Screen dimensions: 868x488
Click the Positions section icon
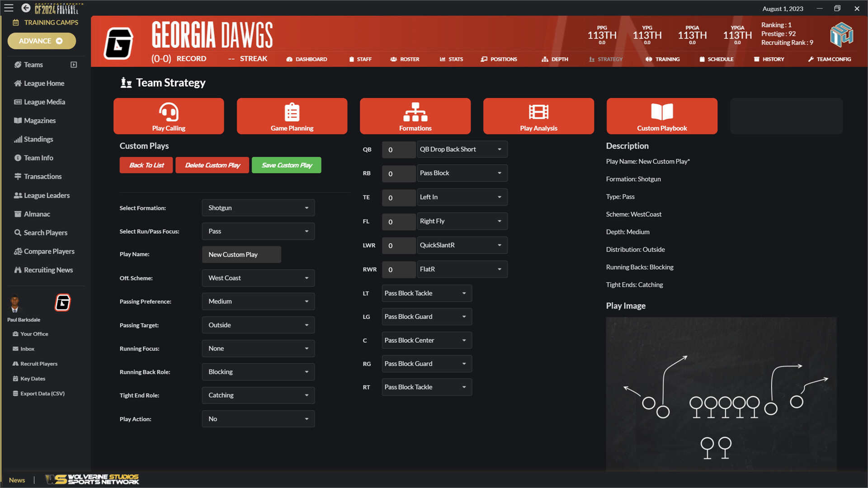(484, 59)
